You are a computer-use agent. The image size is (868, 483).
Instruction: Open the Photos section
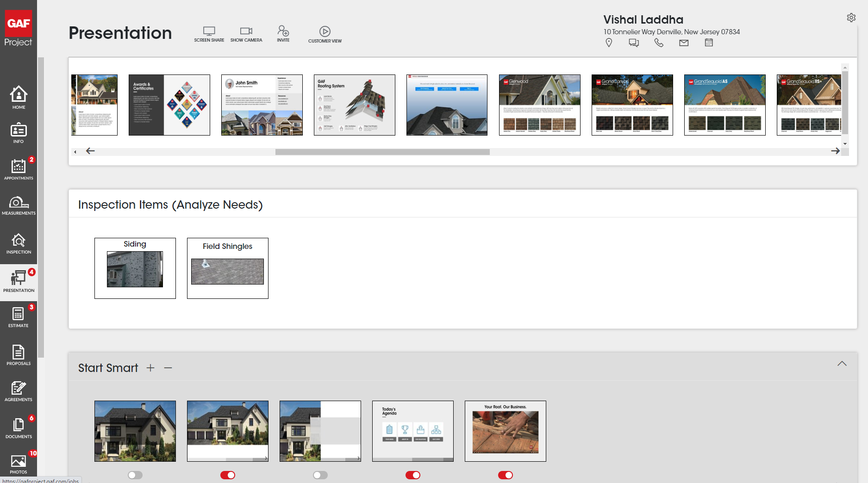(x=19, y=464)
